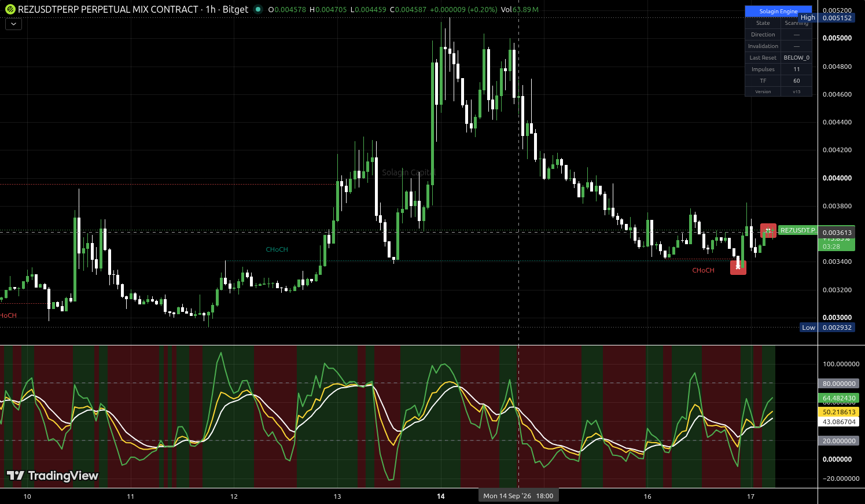865x504 pixels.
Task: Click the +0.000009 (+0.20%) change value
Action: click(463, 10)
